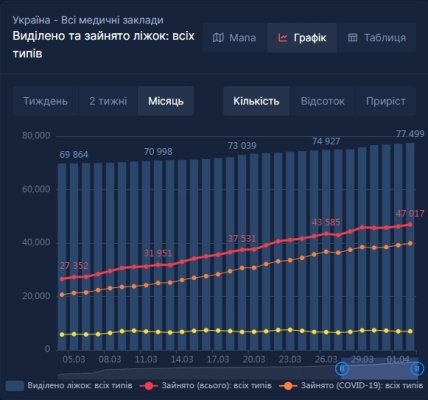Click the red value label 31 951
This screenshot has height=400, width=428.
point(158,253)
